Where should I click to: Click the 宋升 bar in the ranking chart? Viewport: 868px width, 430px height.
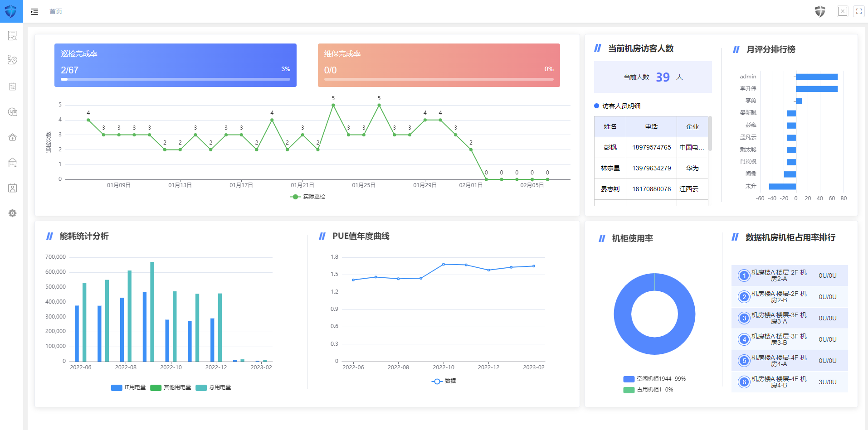tap(782, 186)
